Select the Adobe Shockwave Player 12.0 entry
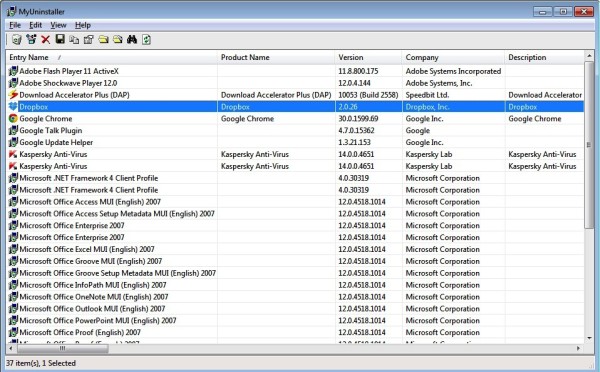Viewport: 600px width, 372px height. coord(68,83)
